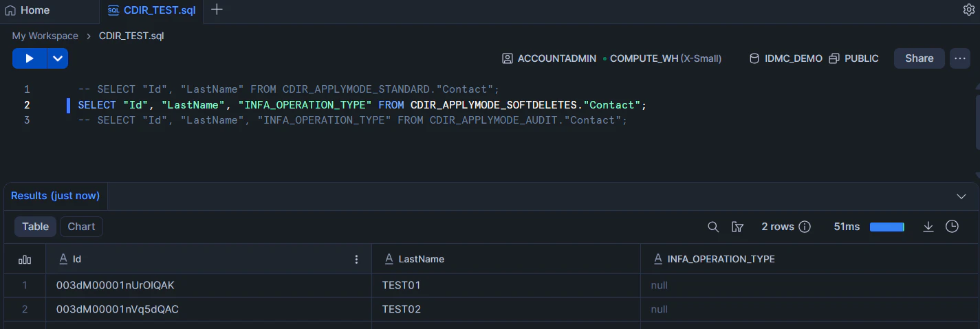Select the Table view toggle
The image size is (980, 329).
pyautogui.click(x=36, y=227)
